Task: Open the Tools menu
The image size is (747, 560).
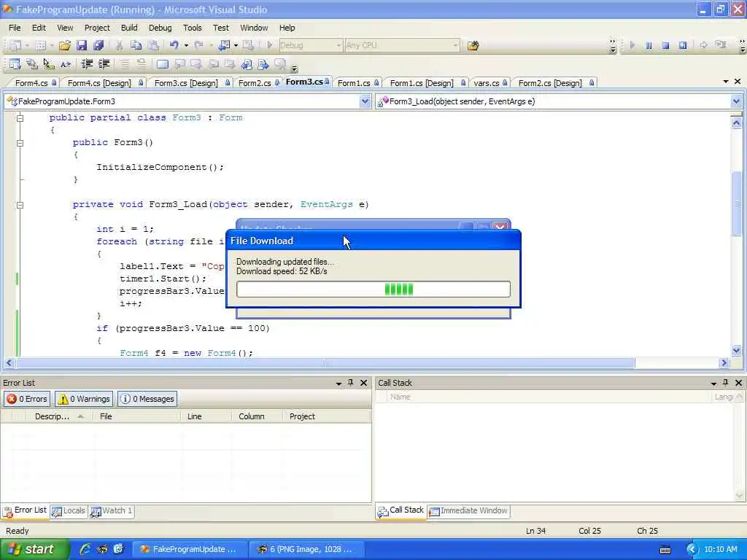Action: 193,28
